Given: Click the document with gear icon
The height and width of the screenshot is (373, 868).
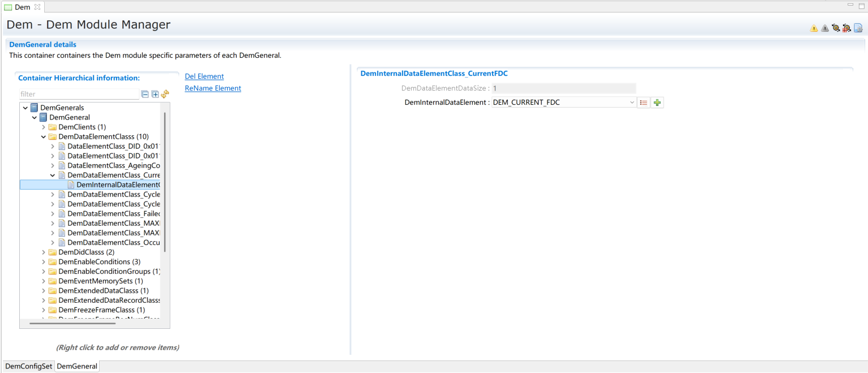Looking at the screenshot, I should click(x=858, y=28).
